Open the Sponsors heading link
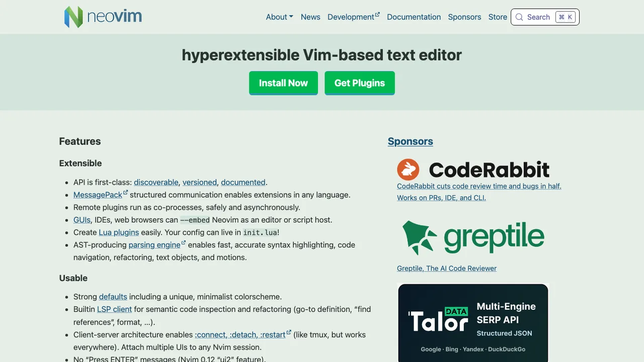The width and height of the screenshot is (644, 362). tap(410, 141)
